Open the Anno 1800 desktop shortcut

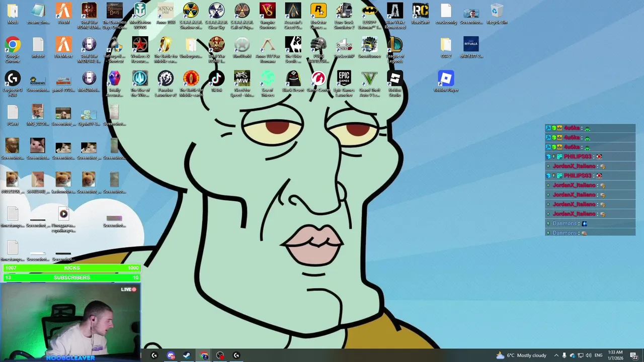click(x=166, y=14)
